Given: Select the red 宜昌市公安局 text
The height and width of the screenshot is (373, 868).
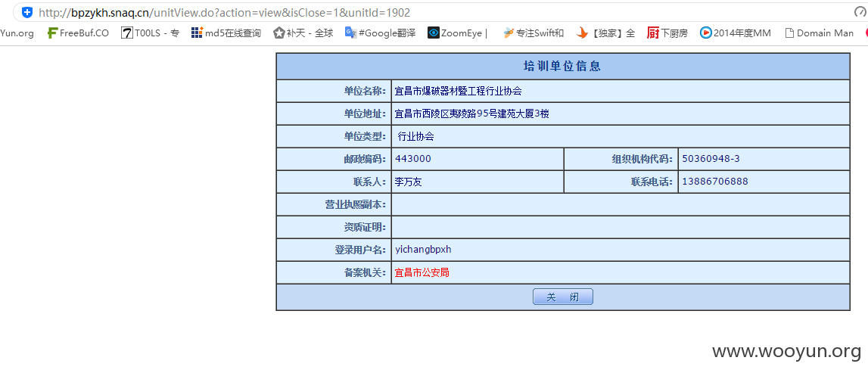Looking at the screenshot, I should pos(422,272).
